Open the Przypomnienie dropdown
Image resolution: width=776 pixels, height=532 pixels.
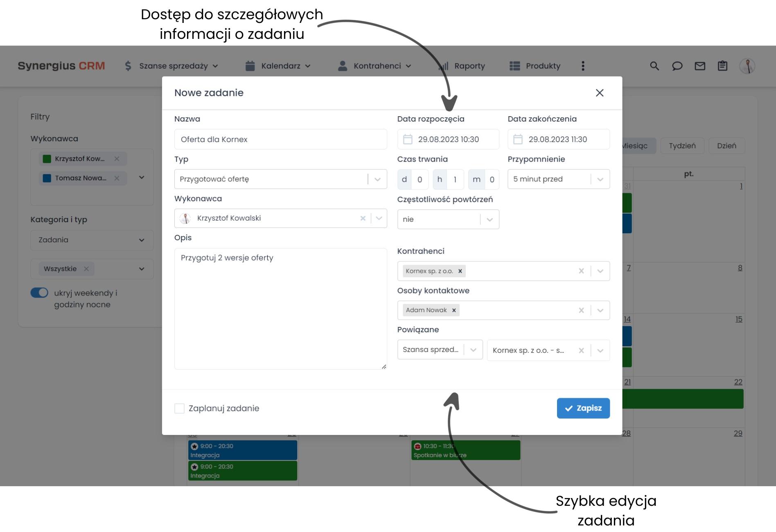pyautogui.click(x=600, y=179)
